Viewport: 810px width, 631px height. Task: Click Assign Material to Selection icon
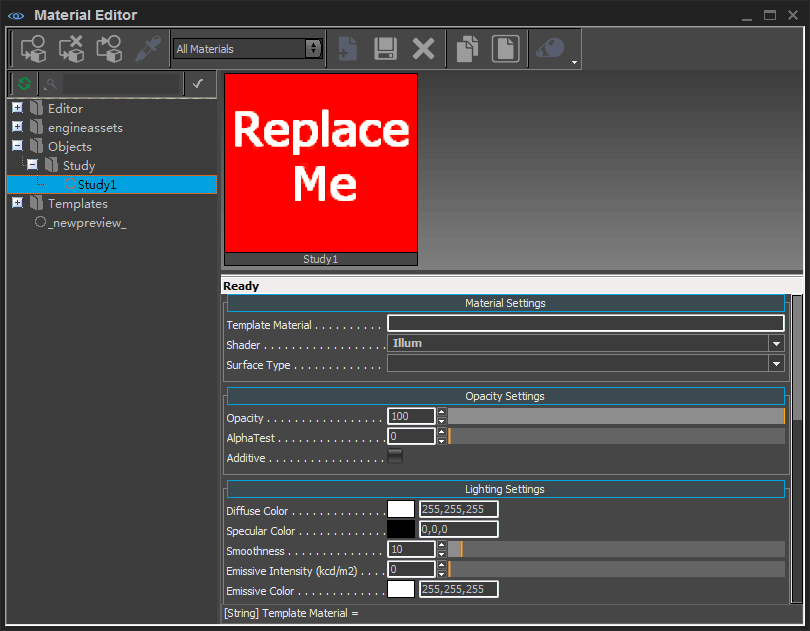[33, 48]
